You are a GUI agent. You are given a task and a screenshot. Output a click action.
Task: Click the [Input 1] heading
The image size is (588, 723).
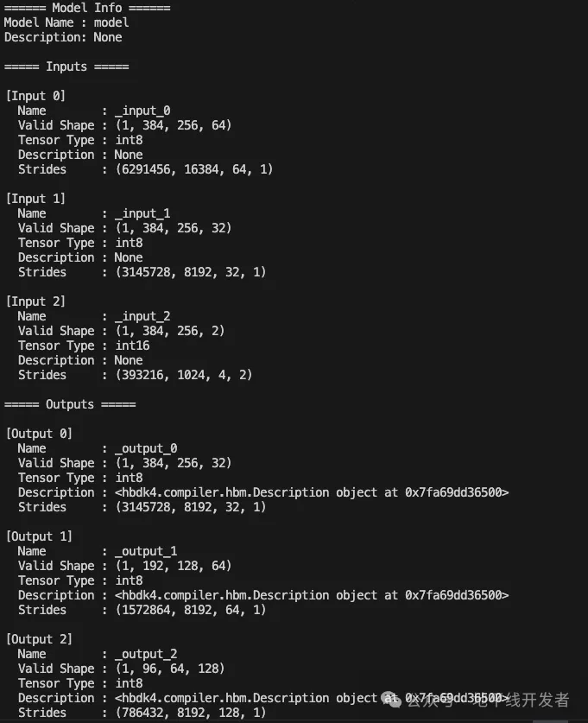click(35, 199)
